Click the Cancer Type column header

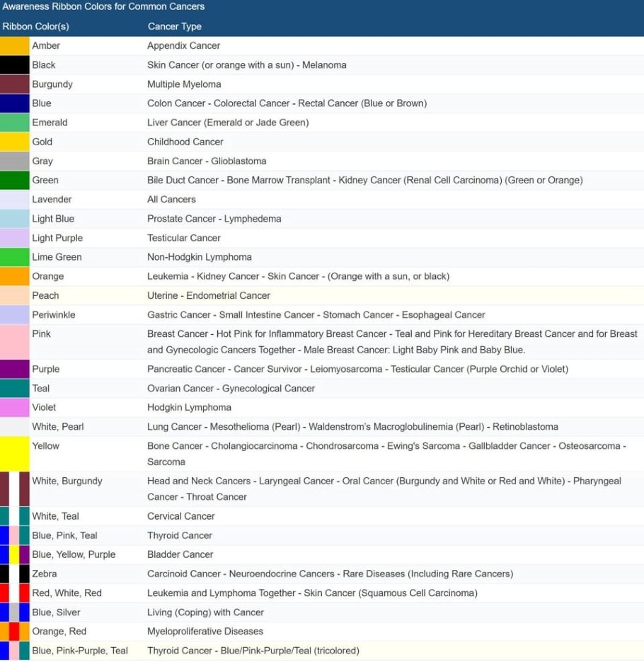(x=174, y=26)
